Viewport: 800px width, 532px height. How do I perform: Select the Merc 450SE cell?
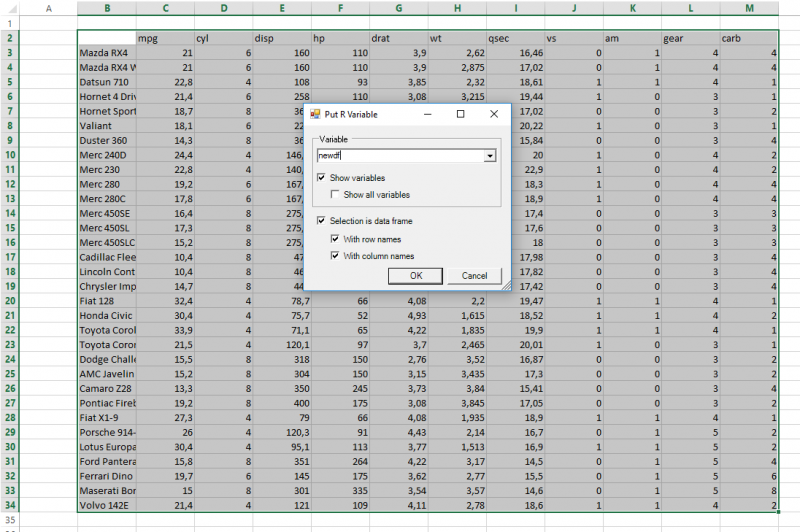[x=107, y=213]
